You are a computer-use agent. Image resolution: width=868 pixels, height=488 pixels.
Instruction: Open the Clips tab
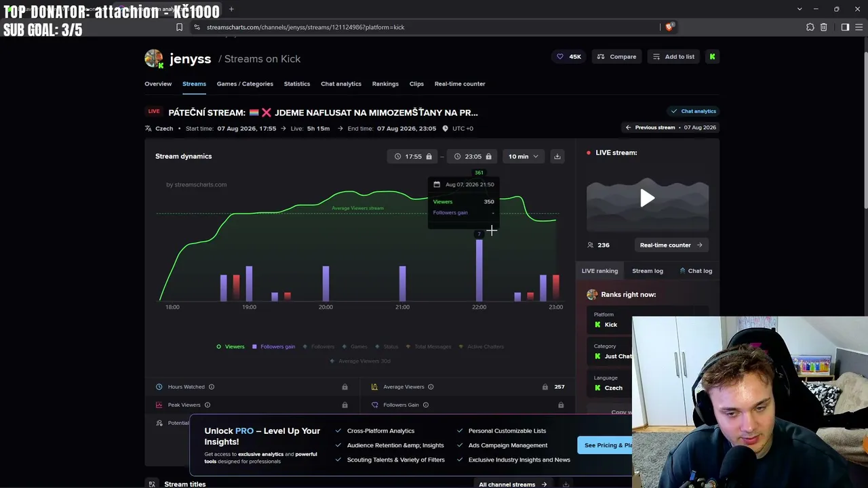(416, 84)
